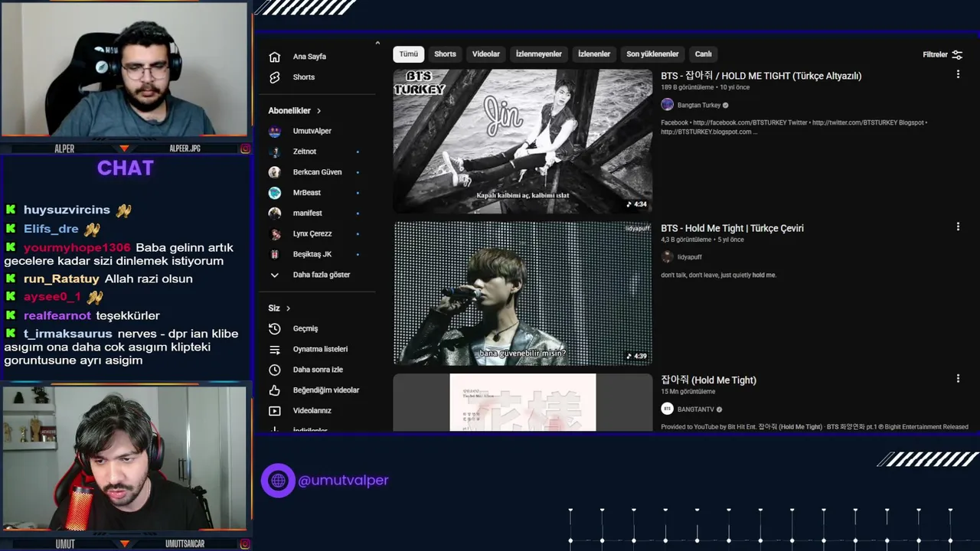This screenshot has width=980, height=551.
Task: Open Ana Sayfa home icon
Action: tap(275, 57)
